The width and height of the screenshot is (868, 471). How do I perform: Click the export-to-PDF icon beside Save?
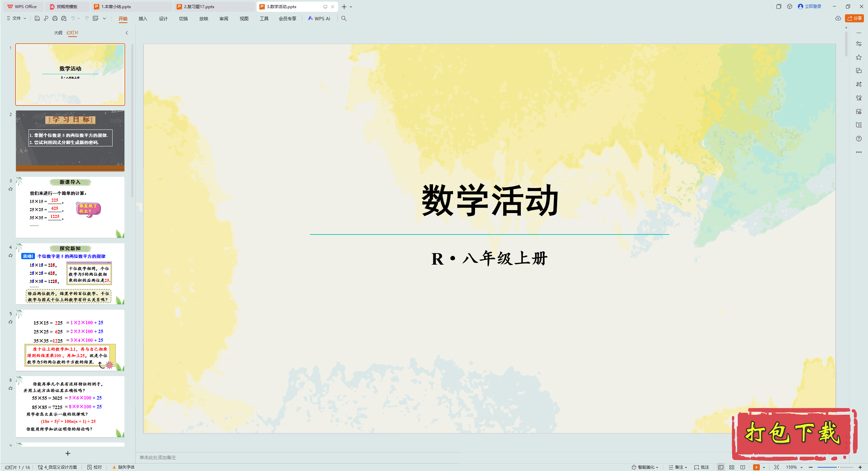point(46,18)
